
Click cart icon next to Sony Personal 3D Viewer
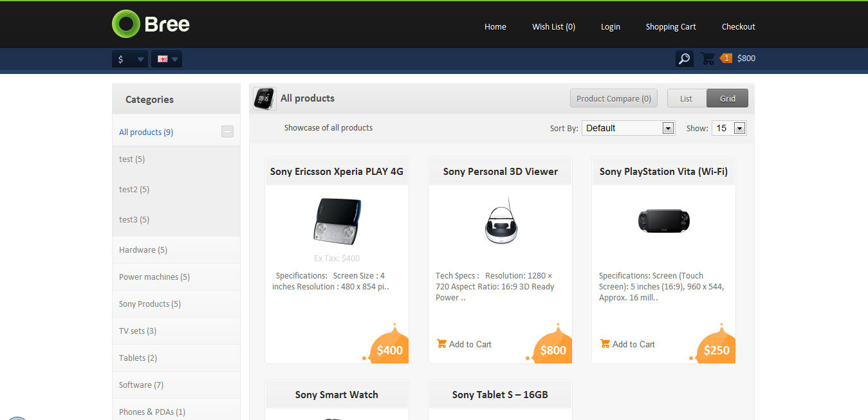(441, 344)
